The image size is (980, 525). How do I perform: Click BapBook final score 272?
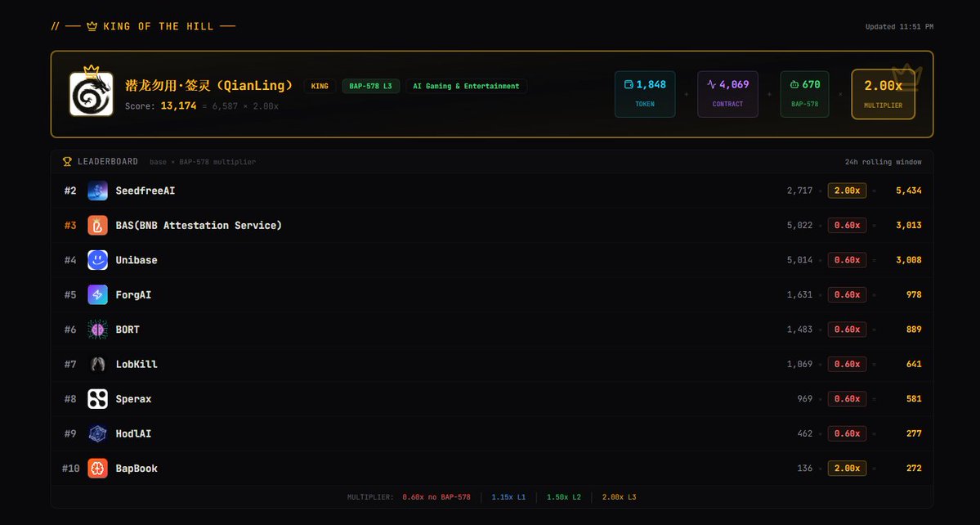[x=914, y=468]
